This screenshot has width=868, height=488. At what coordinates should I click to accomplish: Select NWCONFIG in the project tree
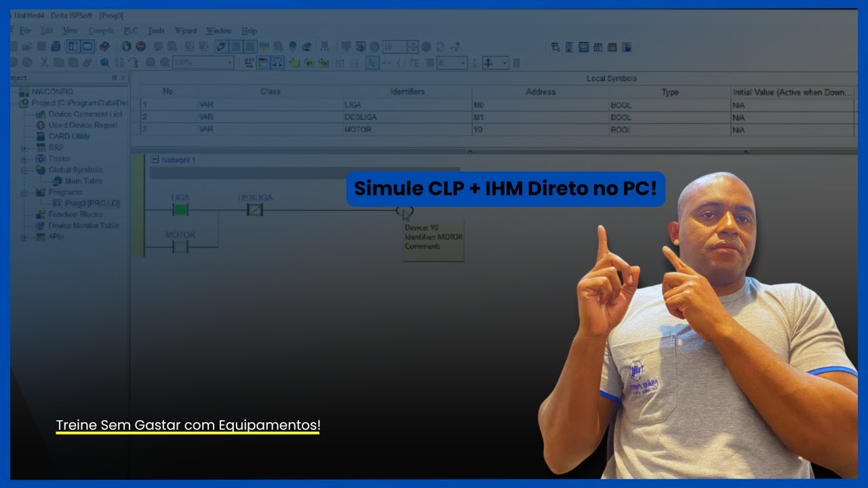click(x=52, y=91)
